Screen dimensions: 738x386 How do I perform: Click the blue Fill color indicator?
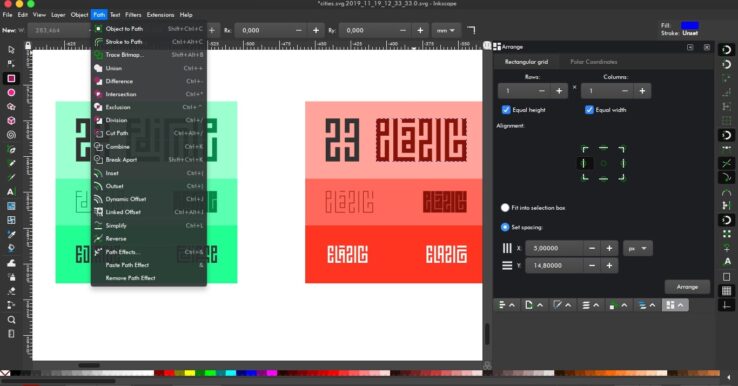pos(690,25)
